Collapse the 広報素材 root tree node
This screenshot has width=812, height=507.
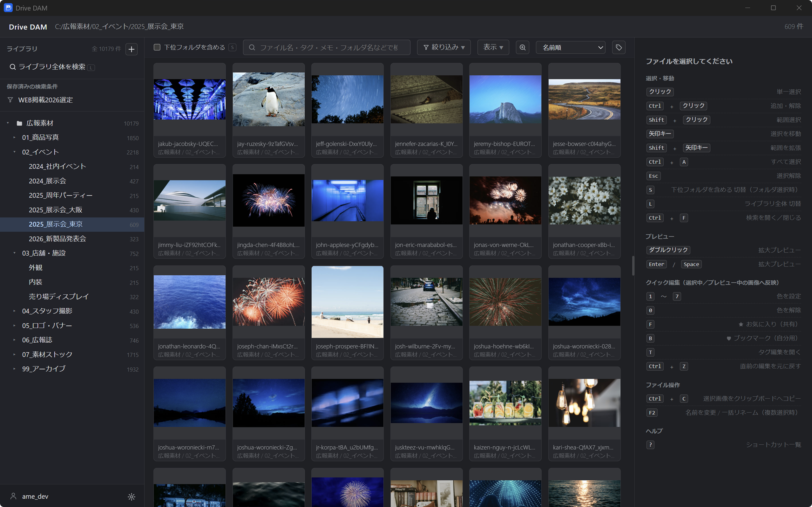(8, 123)
